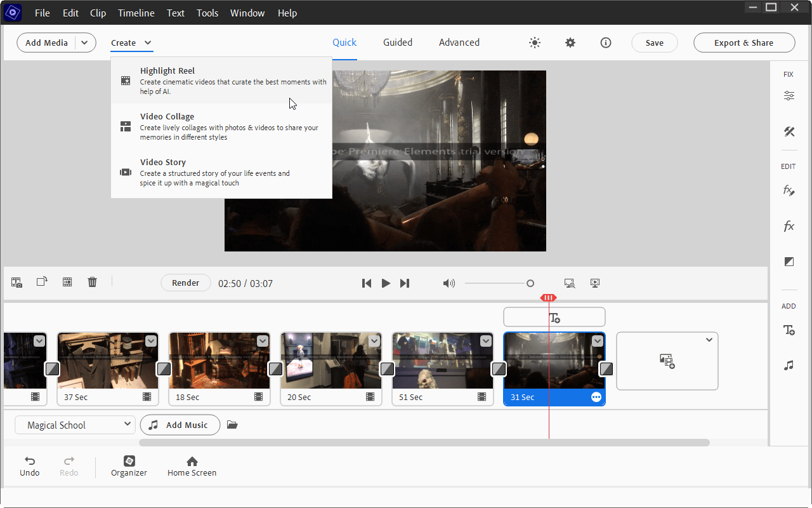This screenshot has width=812, height=508.
Task: Open the Organizer from the bottom bar
Action: 129,465
